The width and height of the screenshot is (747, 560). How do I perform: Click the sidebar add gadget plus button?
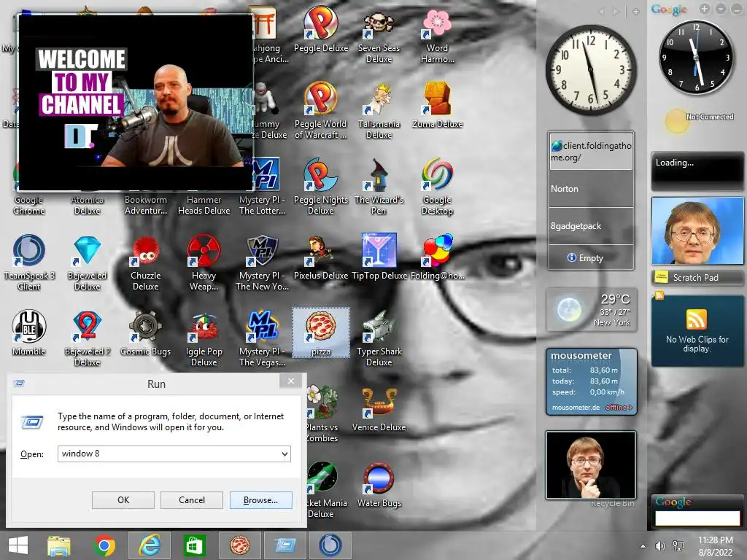705,9
